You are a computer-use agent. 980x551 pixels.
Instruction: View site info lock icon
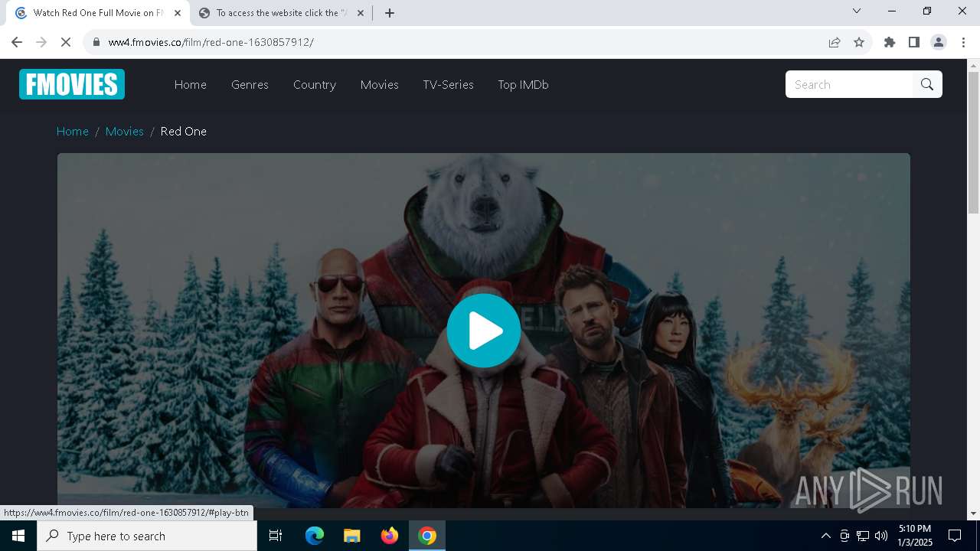tap(96, 42)
